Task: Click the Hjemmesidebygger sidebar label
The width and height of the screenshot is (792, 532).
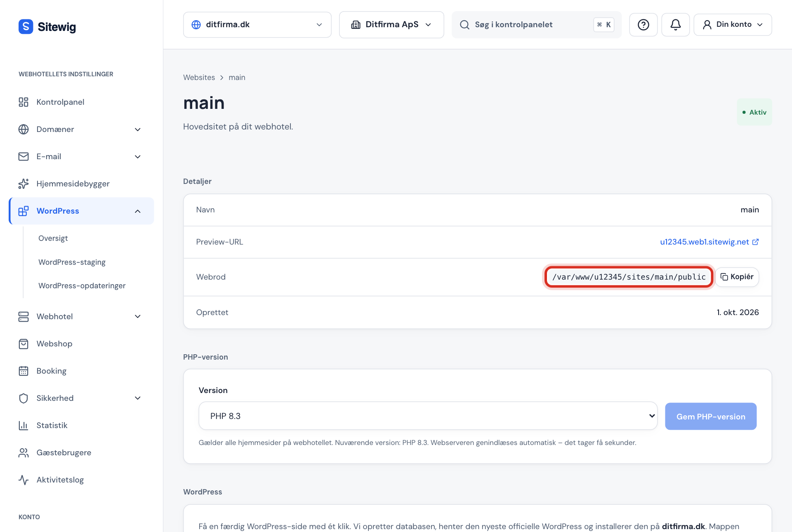Action: [73, 184]
